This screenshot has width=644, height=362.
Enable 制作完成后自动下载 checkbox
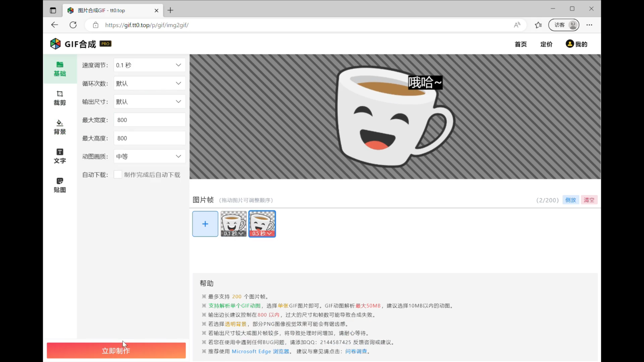tap(118, 174)
